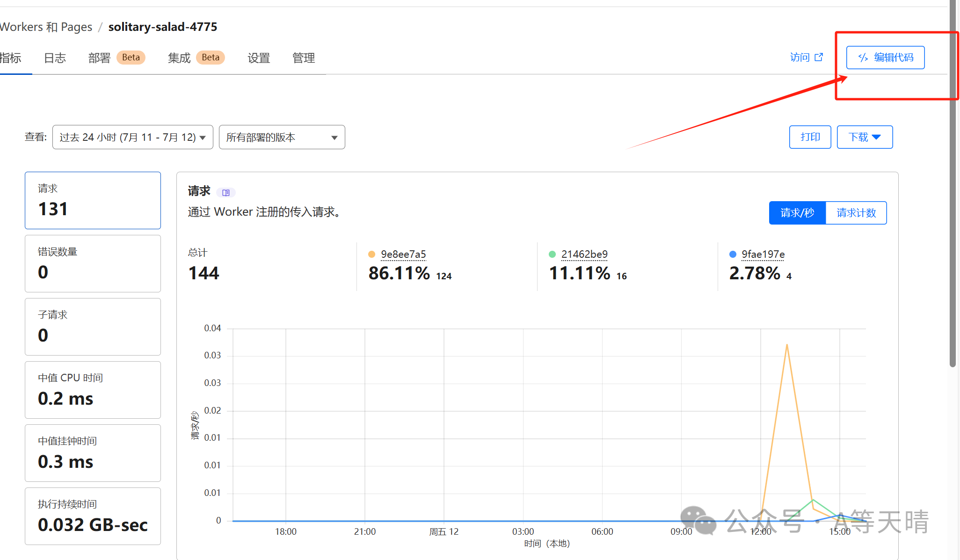Open the docs icon next to 请求 heading
This screenshot has width=960, height=560.
pos(226,192)
